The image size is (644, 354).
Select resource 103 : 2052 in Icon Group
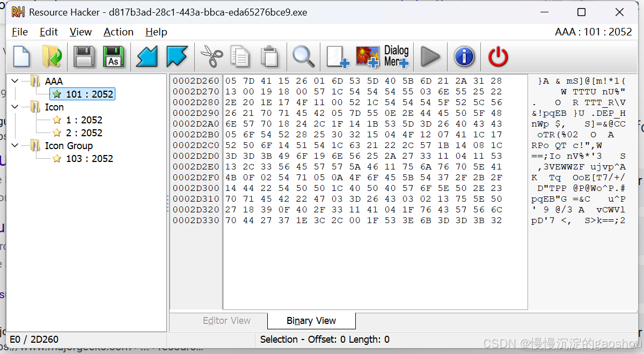89,159
